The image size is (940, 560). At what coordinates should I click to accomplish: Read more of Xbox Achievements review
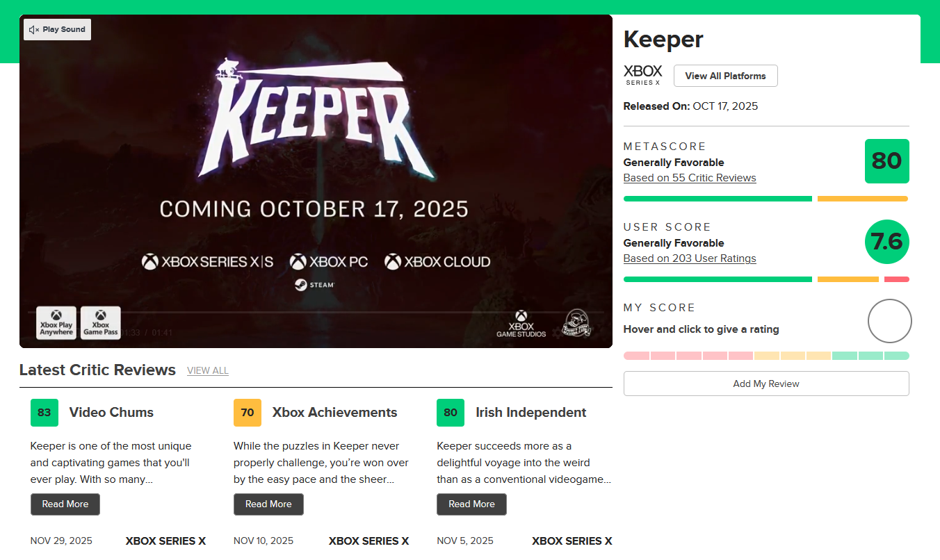(268, 504)
